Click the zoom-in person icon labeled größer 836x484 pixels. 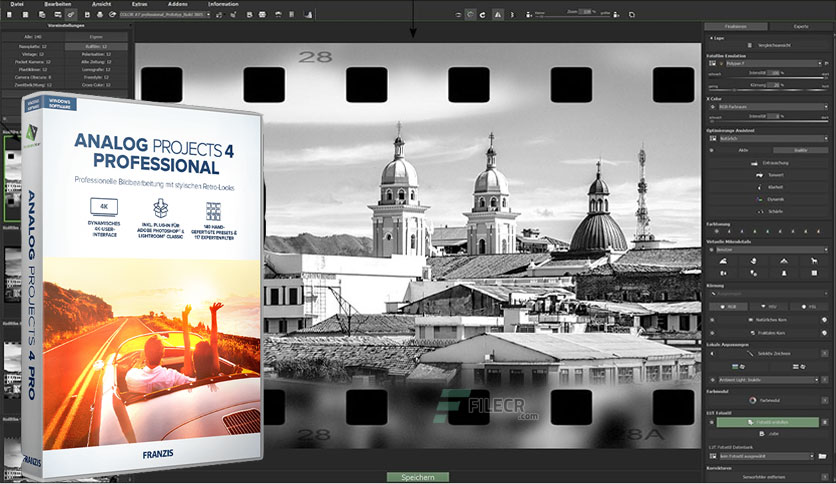tap(616, 15)
